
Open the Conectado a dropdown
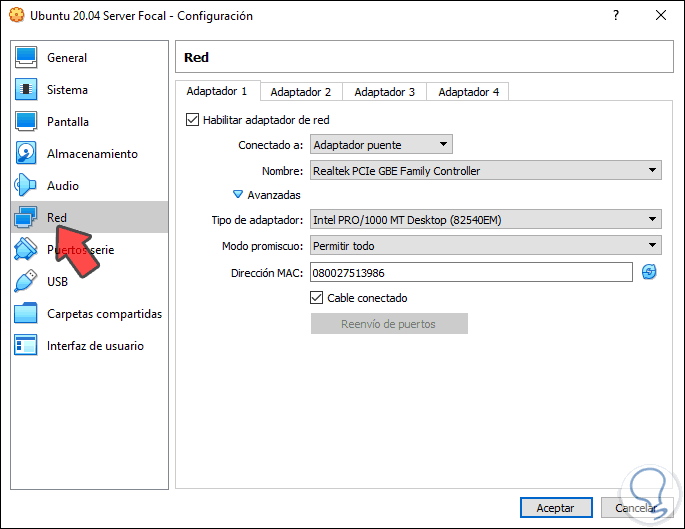coord(381,145)
